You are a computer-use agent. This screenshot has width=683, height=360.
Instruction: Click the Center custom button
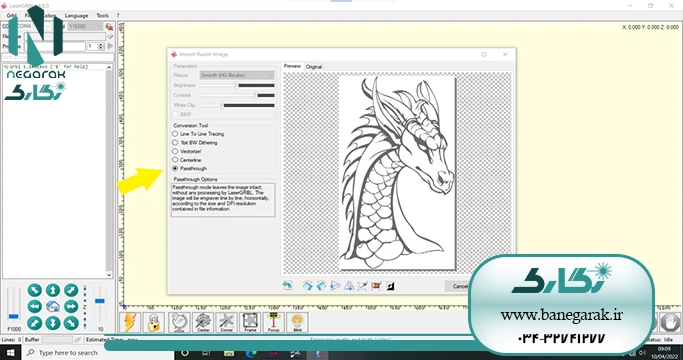point(203,323)
